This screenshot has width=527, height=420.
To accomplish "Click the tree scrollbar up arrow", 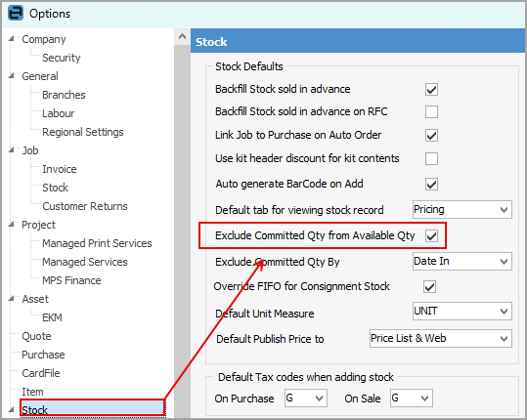I will tap(182, 36).
